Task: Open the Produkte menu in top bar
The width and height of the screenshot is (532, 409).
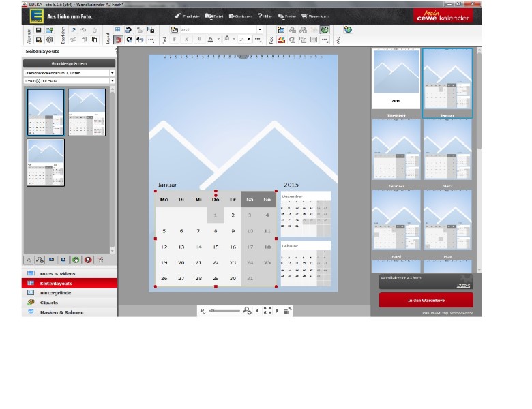Action: 188,16
